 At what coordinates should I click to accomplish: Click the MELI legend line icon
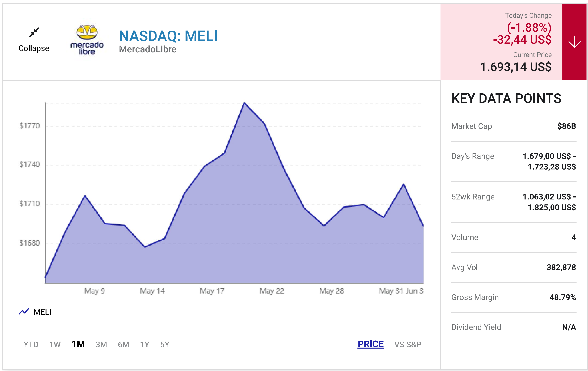(24, 312)
